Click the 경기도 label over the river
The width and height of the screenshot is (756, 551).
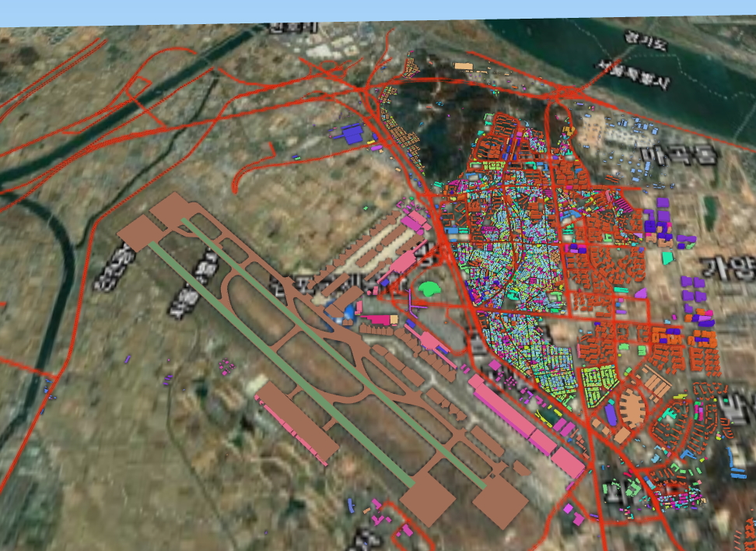pos(646,40)
